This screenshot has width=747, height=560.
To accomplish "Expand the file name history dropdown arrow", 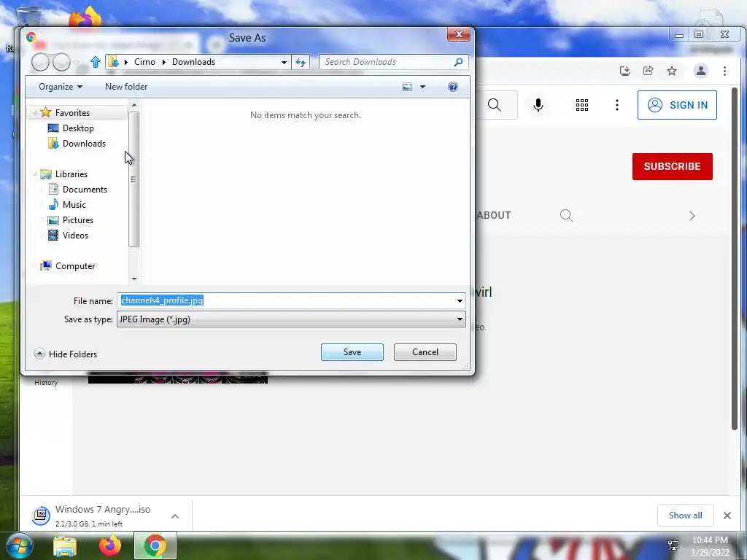I will coord(460,300).
